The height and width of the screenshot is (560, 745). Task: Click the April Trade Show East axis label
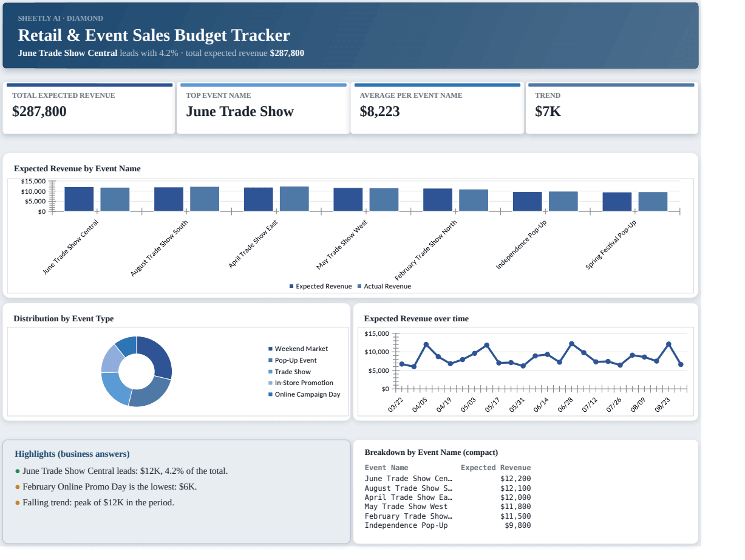click(253, 244)
